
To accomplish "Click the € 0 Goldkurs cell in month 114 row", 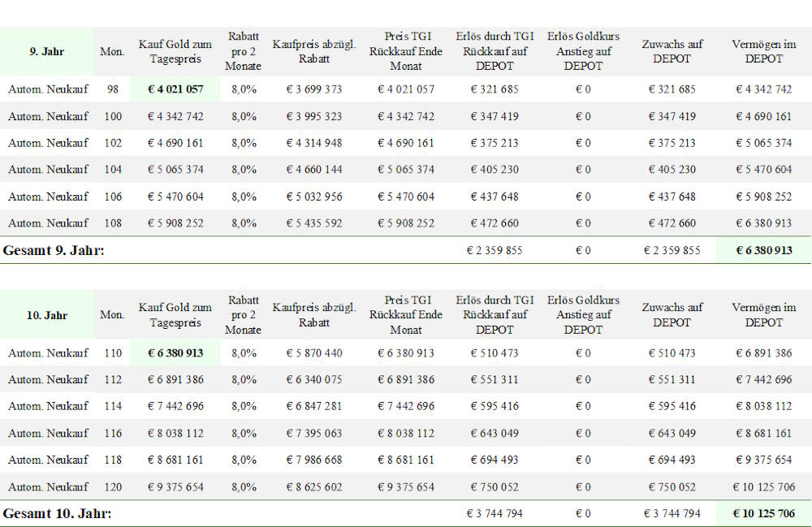I will coord(583,406).
